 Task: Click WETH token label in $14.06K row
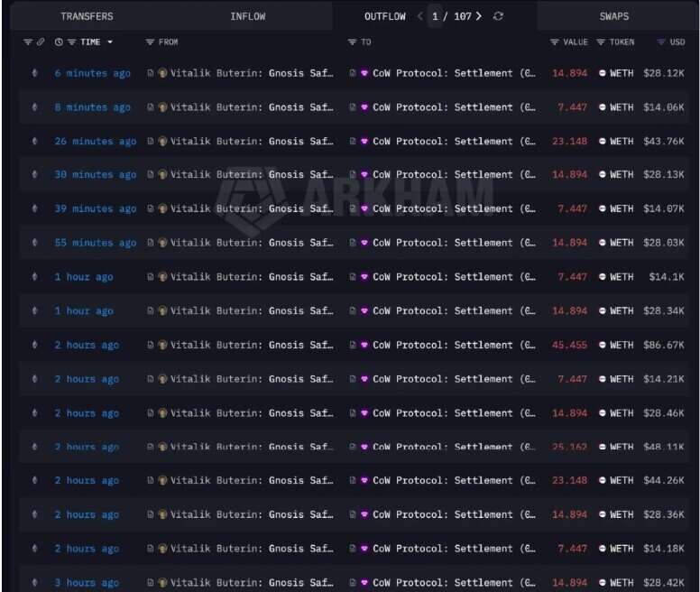(x=622, y=107)
